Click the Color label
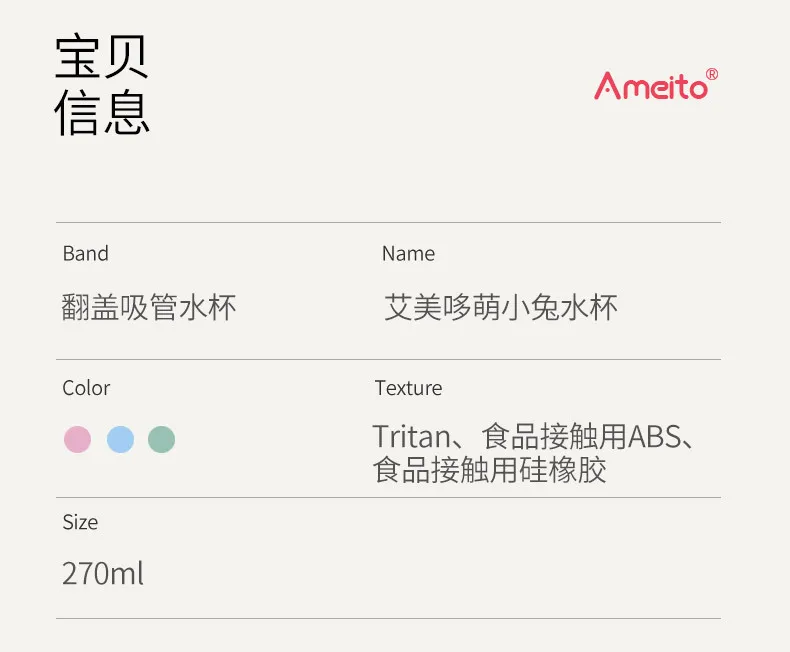This screenshot has width=790, height=652. click(86, 388)
